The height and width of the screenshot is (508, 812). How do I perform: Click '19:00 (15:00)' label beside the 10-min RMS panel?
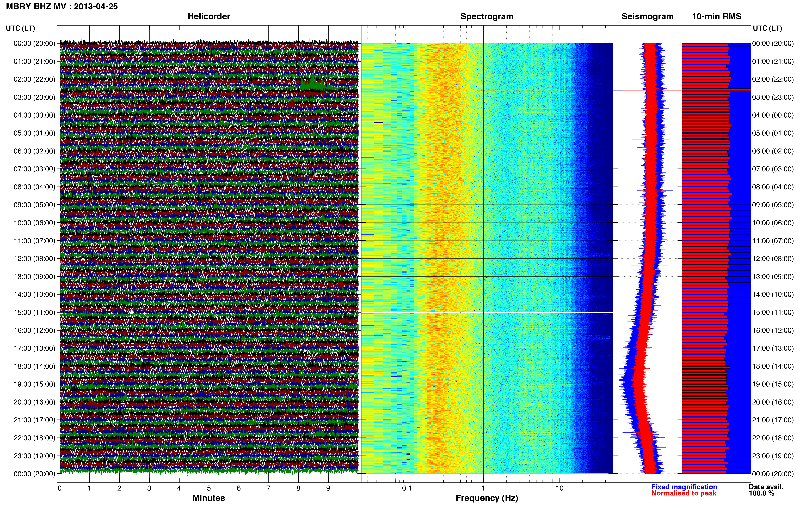(x=773, y=384)
